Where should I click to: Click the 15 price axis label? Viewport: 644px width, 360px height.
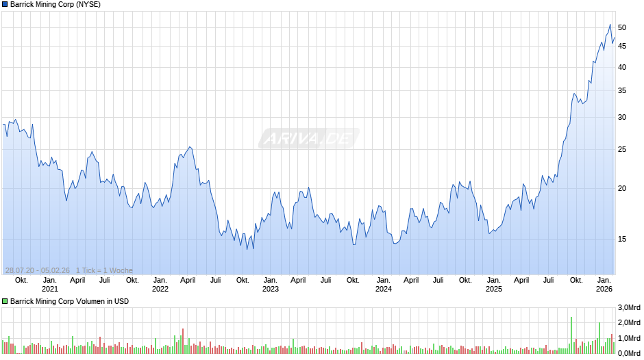[622, 239]
